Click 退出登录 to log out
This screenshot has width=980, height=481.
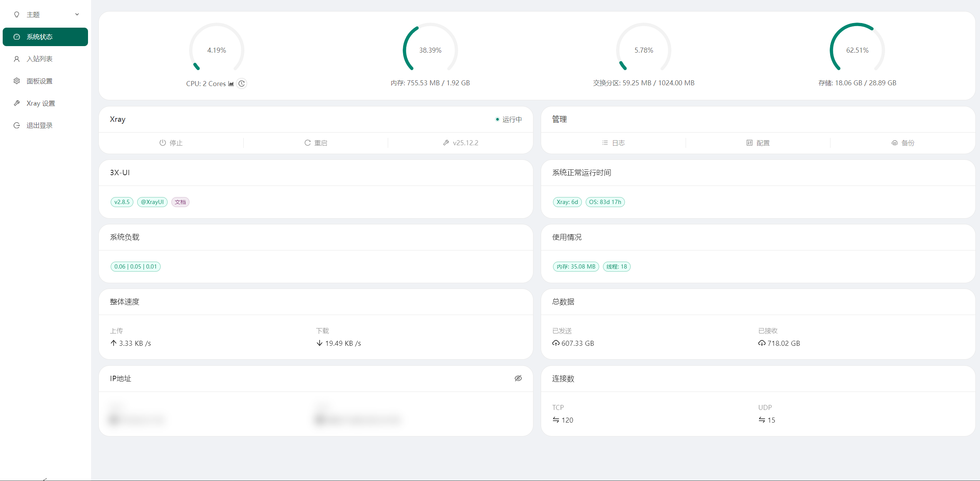(x=45, y=125)
